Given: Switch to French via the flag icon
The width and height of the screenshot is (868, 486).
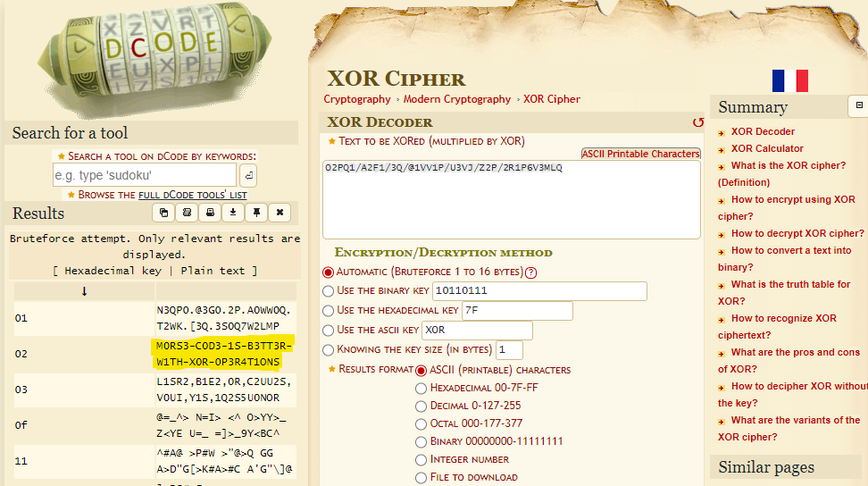Looking at the screenshot, I should [789, 81].
